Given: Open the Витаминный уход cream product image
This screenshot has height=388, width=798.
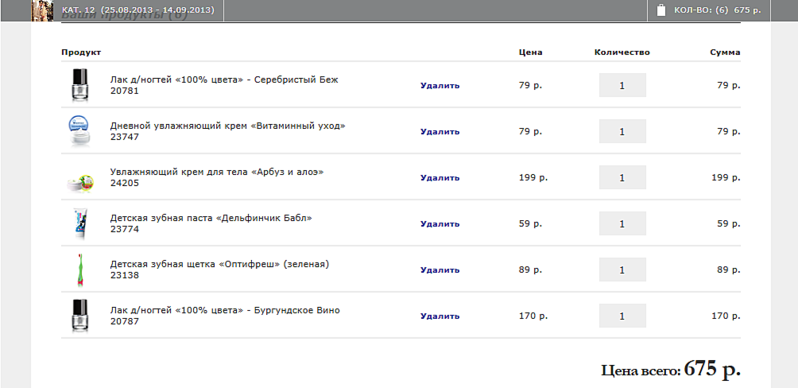Looking at the screenshot, I should (79, 131).
